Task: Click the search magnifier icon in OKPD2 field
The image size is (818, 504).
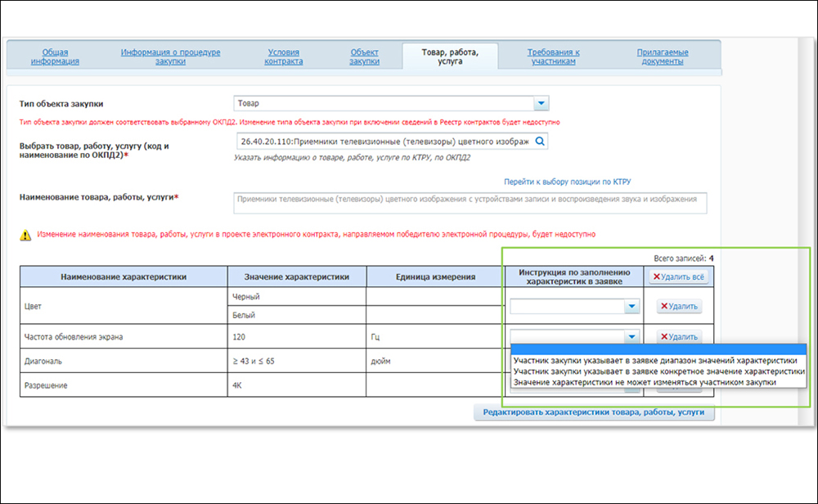Action: click(x=540, y=142)
